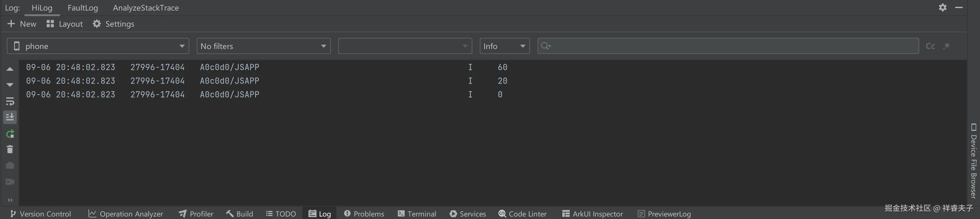Open the No filters dropdown
This screenshot has height=219, width=980.
pyautogui.click(x=263, y=46)
